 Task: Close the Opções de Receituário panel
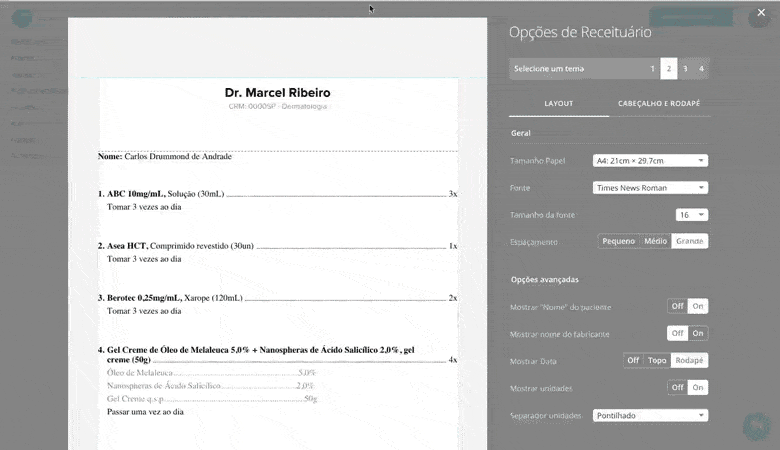coord(761,13)
